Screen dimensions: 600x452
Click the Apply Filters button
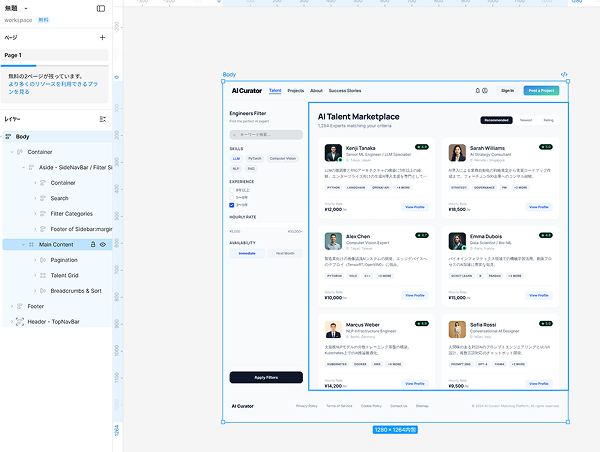(x=266, y=377)
